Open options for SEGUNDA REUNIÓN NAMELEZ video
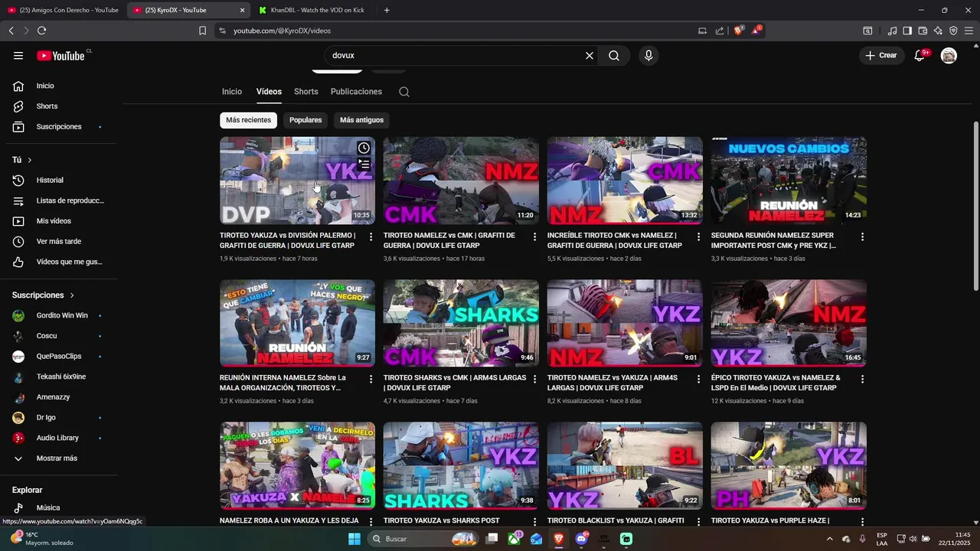This screenshot has height=551, width=980. pyautogui.click(x=862, y=237)
